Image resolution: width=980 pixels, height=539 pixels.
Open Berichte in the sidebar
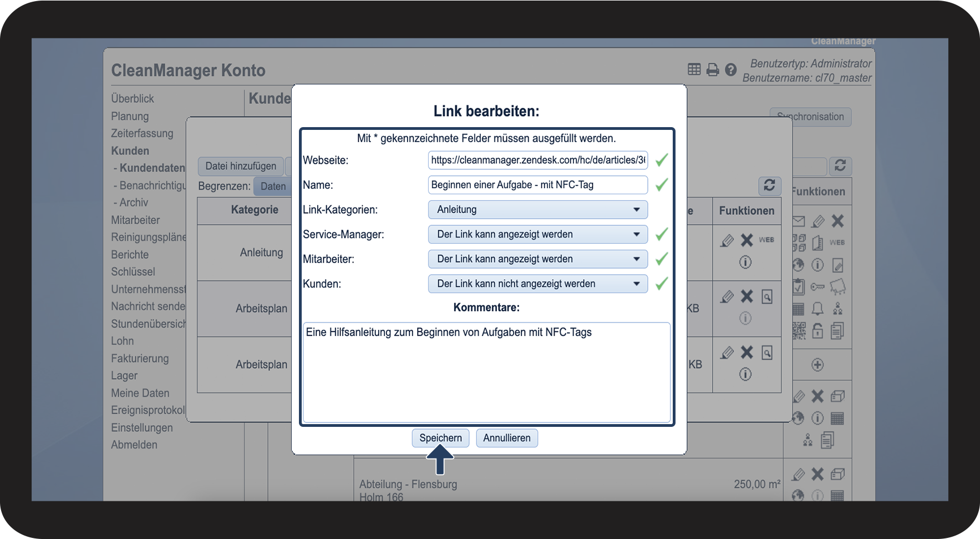[x=130, y=254]
